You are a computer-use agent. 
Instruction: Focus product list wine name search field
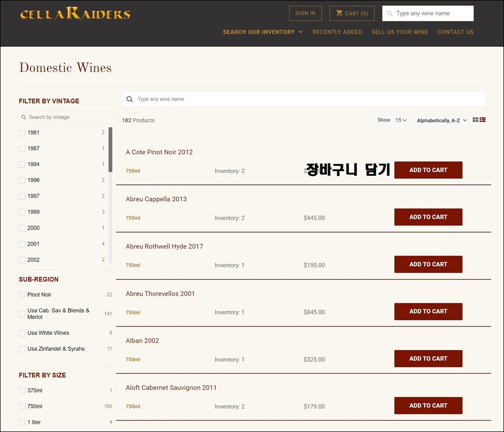[x=303, y=99]
